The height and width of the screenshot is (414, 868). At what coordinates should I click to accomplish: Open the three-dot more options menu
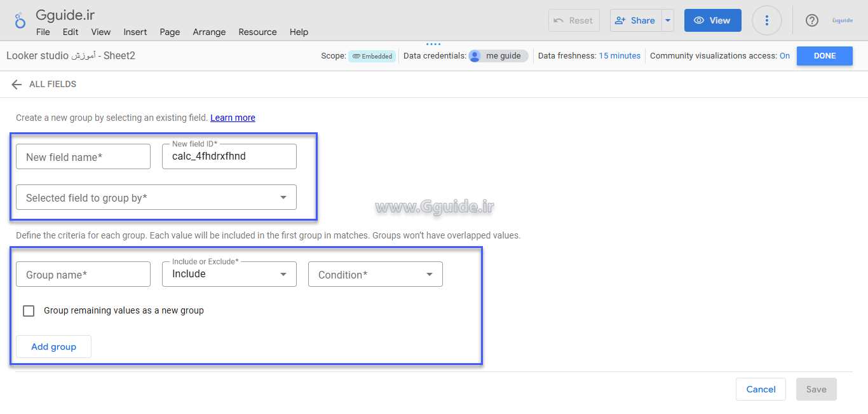click(x=767, y=20)
